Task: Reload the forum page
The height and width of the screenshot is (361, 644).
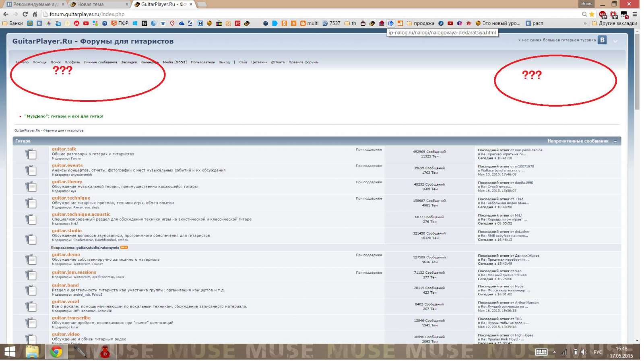Action: (x=25, y=14)
